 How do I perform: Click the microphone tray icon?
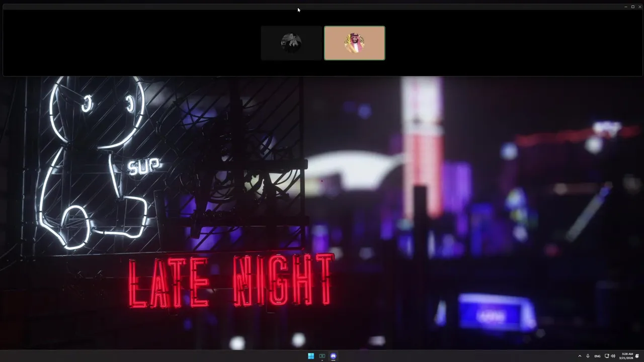(x=588, y=356)
